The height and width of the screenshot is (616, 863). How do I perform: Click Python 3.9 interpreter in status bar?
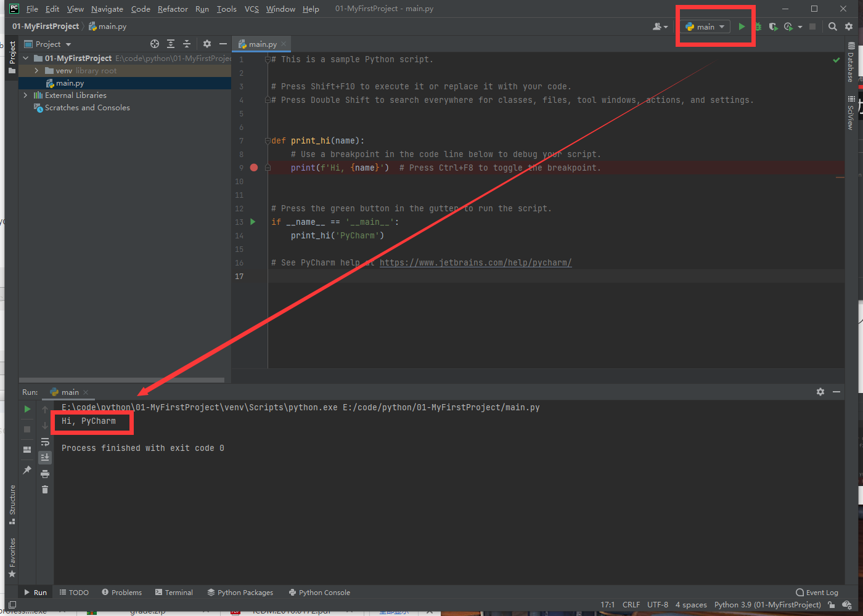click(767, 605)
